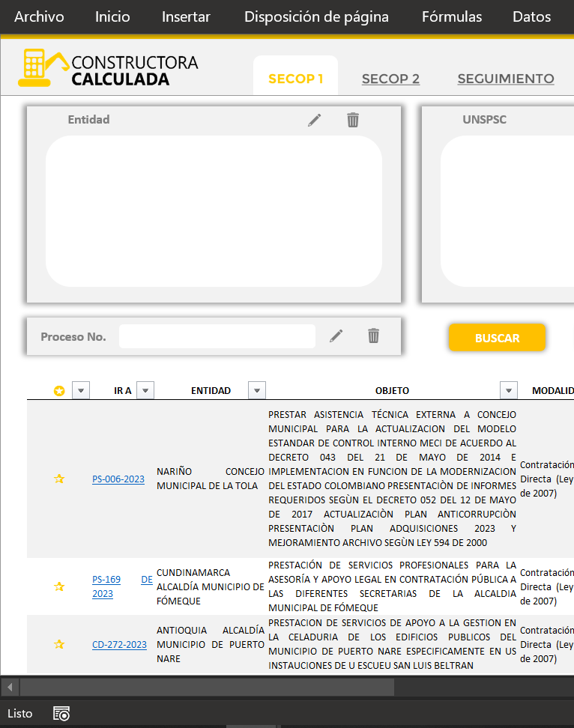Click the horizontal scrollbar thumb
The height and width of the screenshot is (728, 574).
click(x=206, y=688)
